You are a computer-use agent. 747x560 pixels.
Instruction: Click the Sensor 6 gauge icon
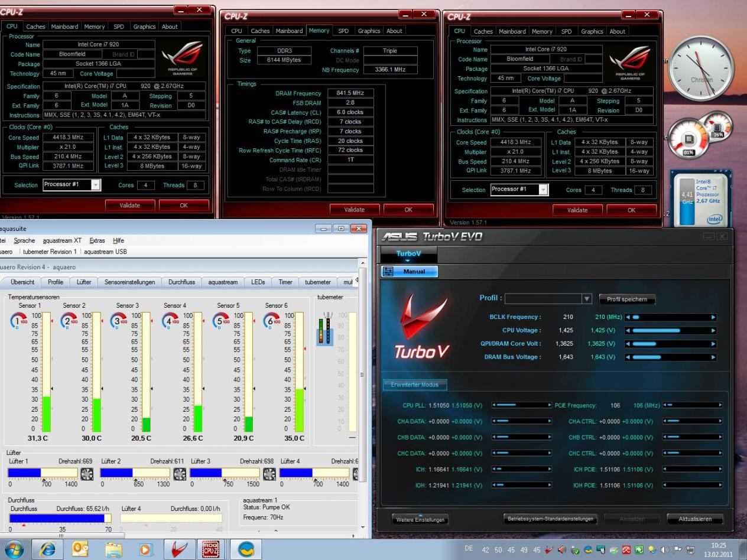271,320
